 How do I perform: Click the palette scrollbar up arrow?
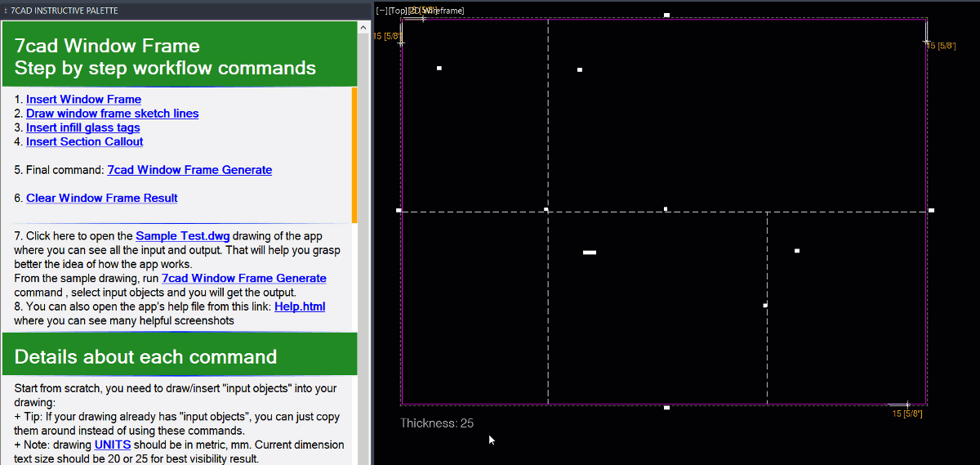tap(363, 27)
